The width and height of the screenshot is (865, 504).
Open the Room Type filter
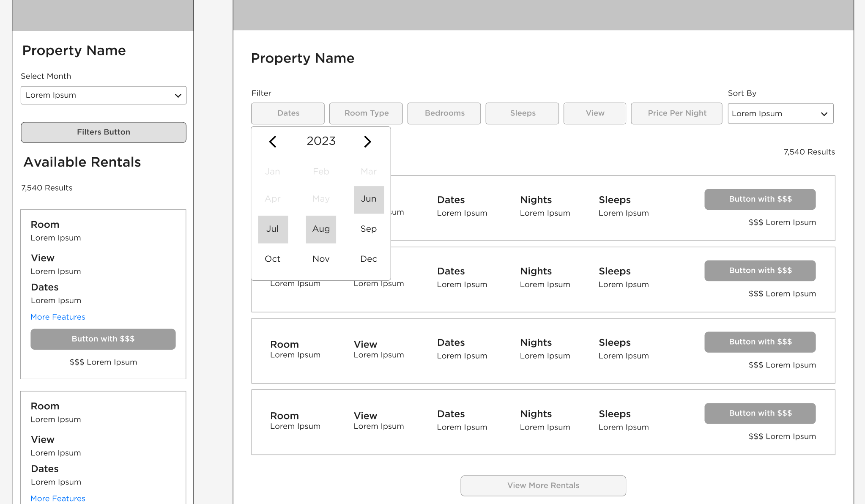point(366,113)
